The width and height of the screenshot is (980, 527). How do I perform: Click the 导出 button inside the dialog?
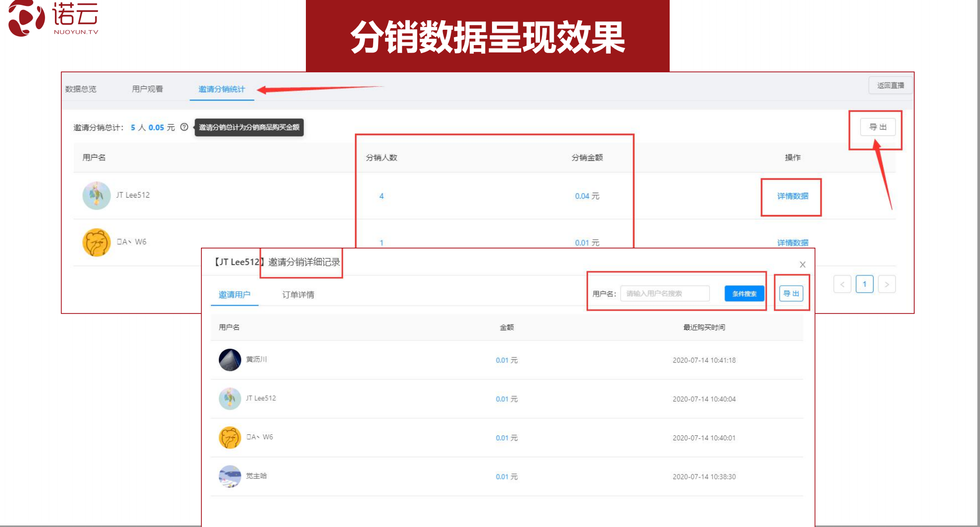point(792,293)
